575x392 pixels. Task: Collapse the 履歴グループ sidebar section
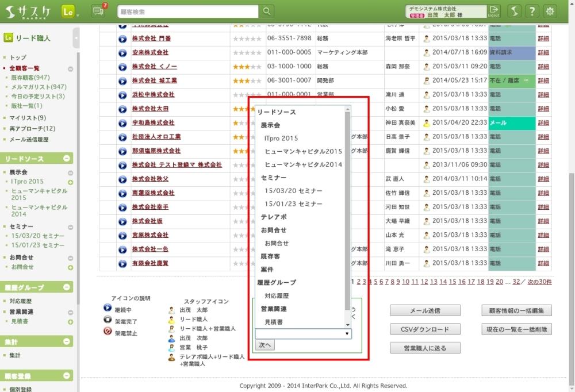pos(67,287)
